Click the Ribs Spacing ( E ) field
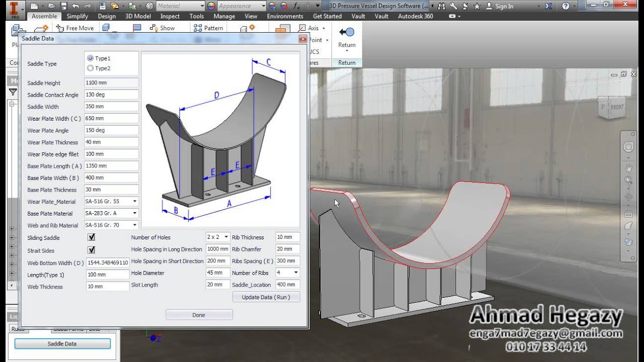 click(288, 261)
